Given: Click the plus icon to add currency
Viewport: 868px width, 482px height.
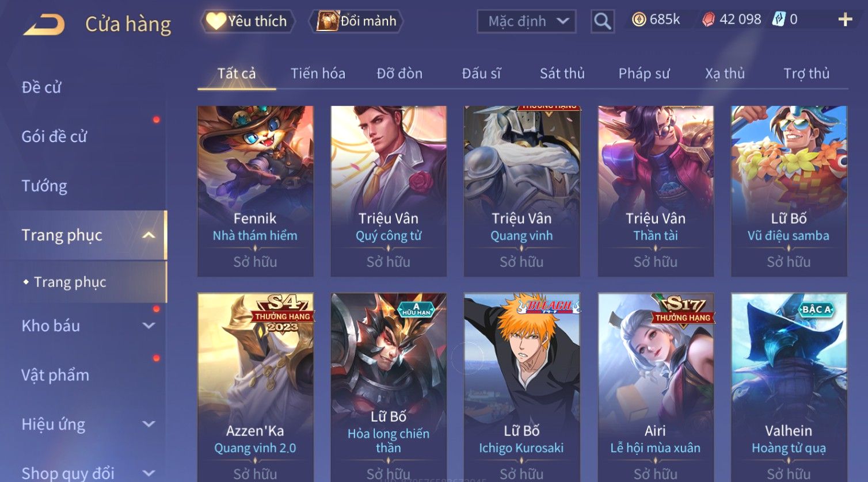Looking at the screenshot, I should coord(845,20).
